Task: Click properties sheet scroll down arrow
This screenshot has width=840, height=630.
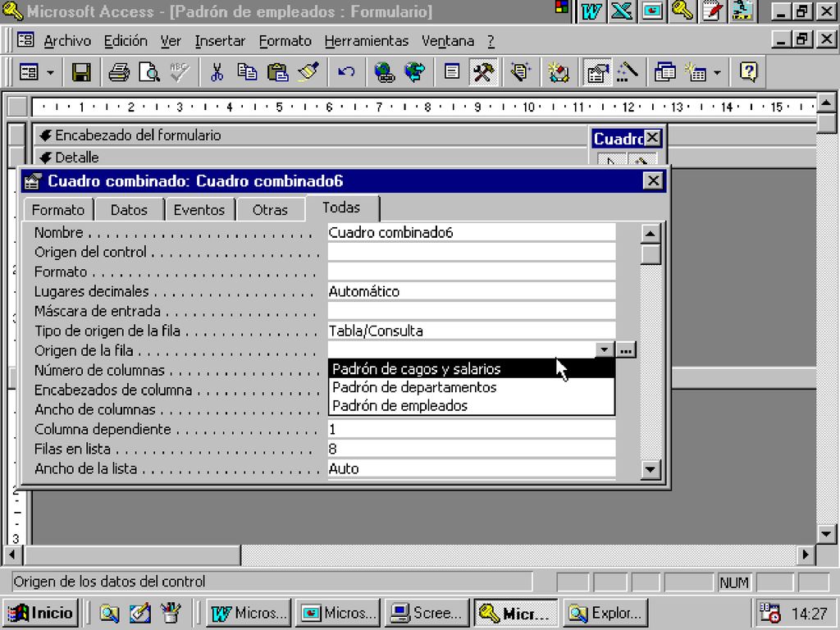Action: coord(650,469)
